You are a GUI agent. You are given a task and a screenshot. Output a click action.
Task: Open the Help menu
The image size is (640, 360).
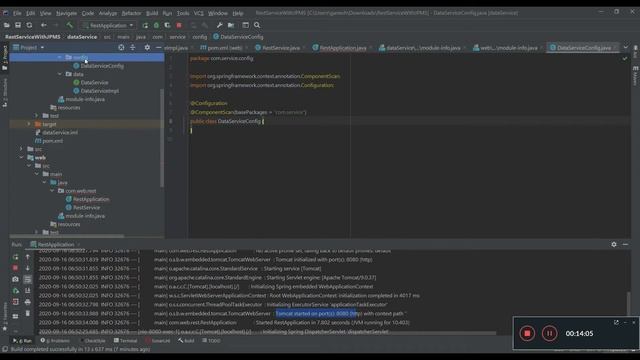pyautogui.click(x=238, y=13)
